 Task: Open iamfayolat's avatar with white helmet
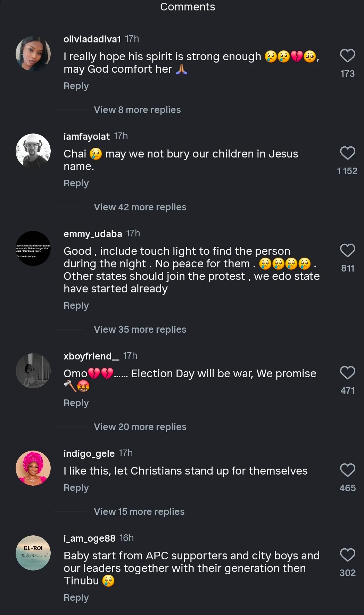33,151
